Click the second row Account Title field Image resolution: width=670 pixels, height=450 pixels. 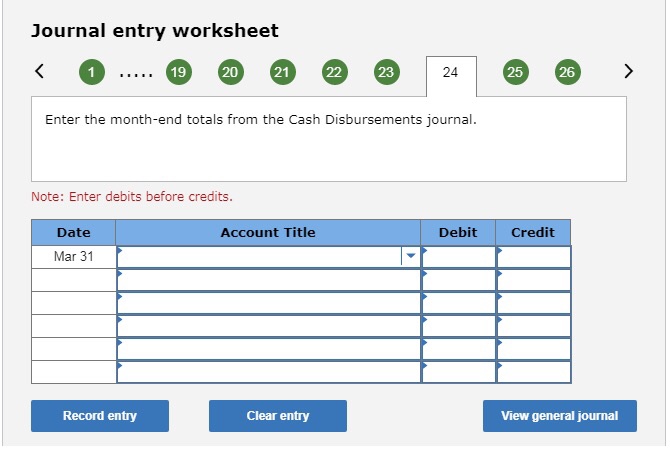coord(269,280)
